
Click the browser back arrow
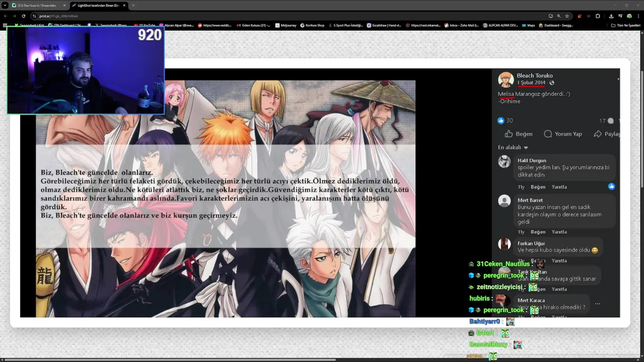(6, 16)
